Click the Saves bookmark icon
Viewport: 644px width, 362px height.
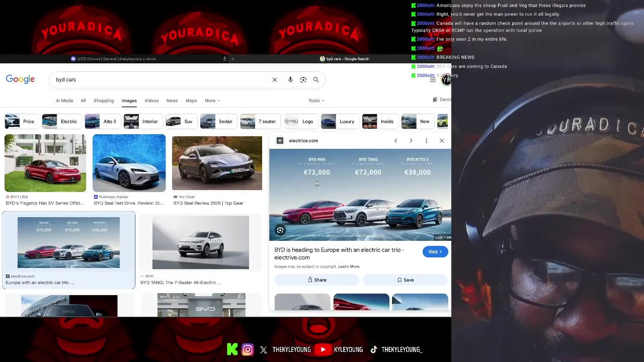[435, 100]
